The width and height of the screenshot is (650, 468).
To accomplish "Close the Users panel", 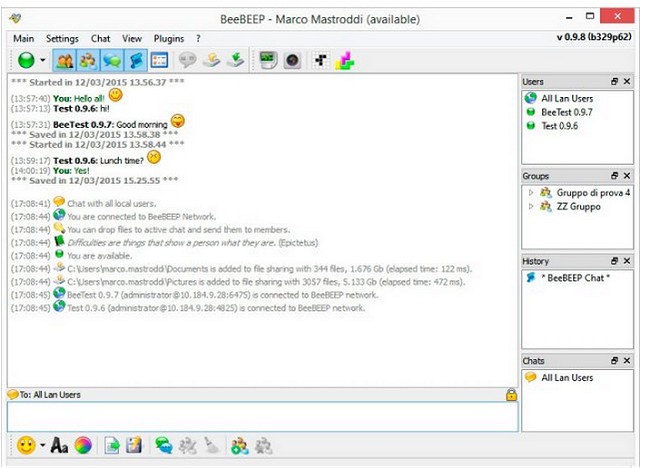I will coord(627,82).
